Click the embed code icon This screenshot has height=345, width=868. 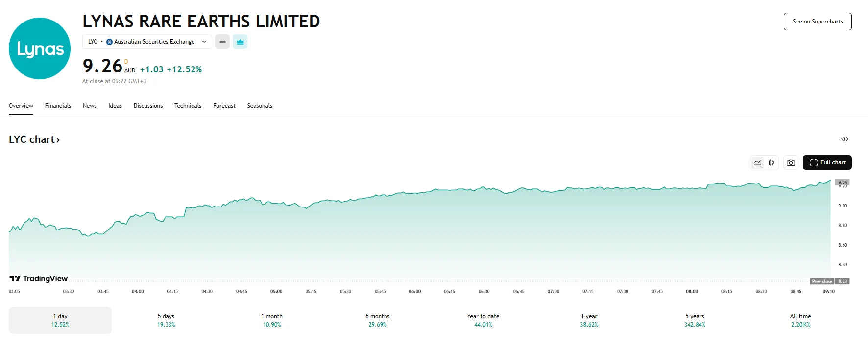(x=844, y=139)
